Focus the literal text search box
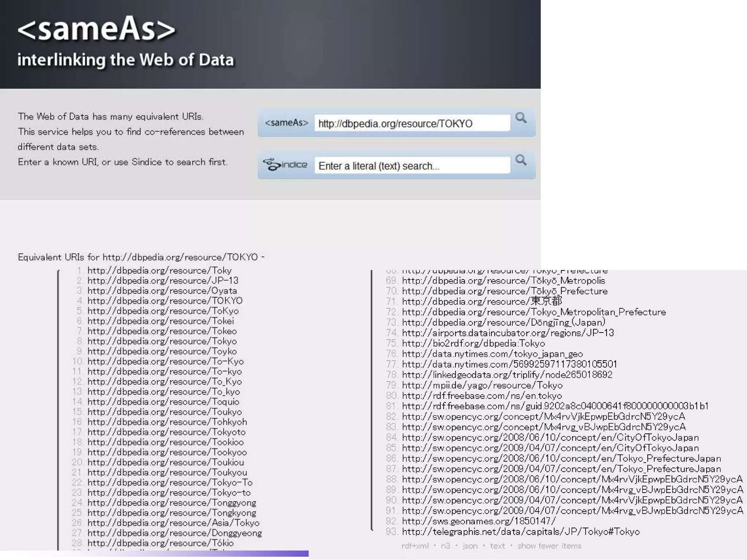 (412, 166)
